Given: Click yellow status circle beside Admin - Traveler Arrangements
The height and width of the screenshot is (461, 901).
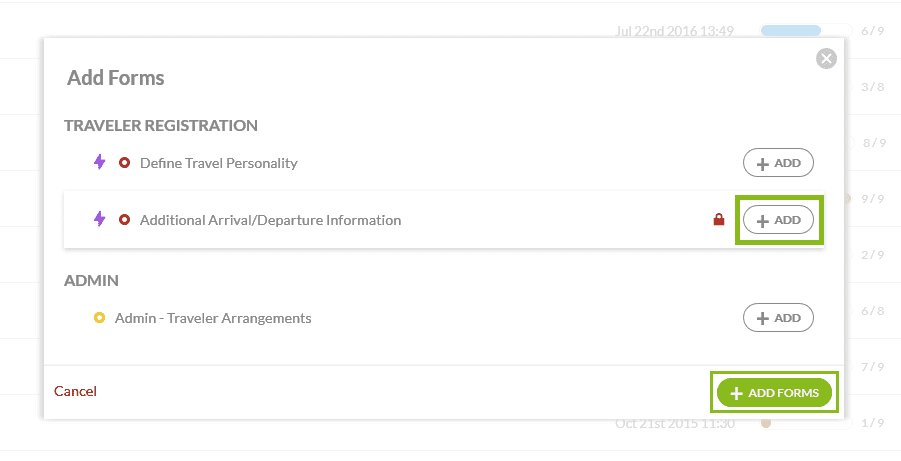Looking at the screenshot, I should 99,318.
